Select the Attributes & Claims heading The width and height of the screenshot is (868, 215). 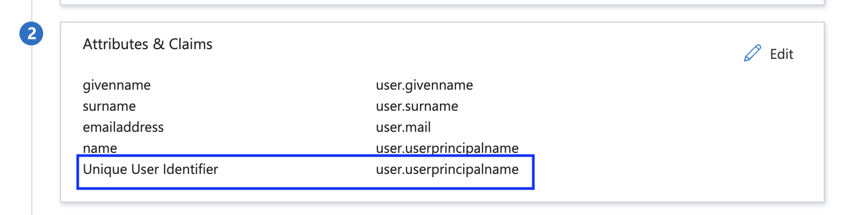[x=147, y=44]
